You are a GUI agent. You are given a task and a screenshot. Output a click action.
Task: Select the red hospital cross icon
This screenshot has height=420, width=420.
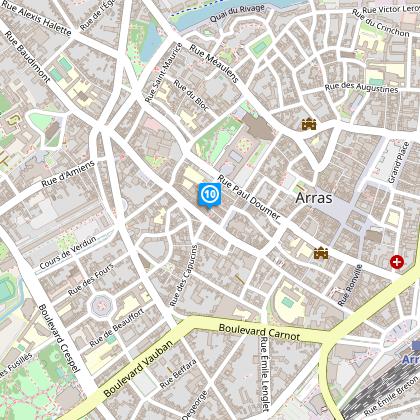tap(397, 262)
